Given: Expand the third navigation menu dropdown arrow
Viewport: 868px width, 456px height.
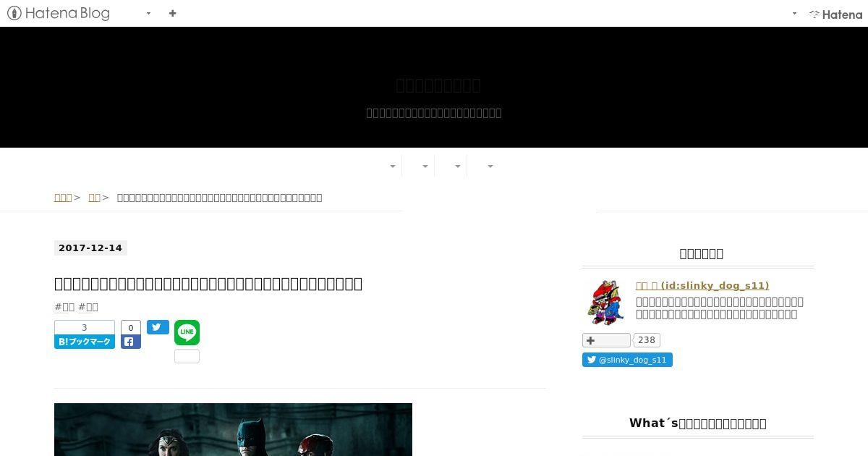Looking at the screenshot, I should 458,166.
